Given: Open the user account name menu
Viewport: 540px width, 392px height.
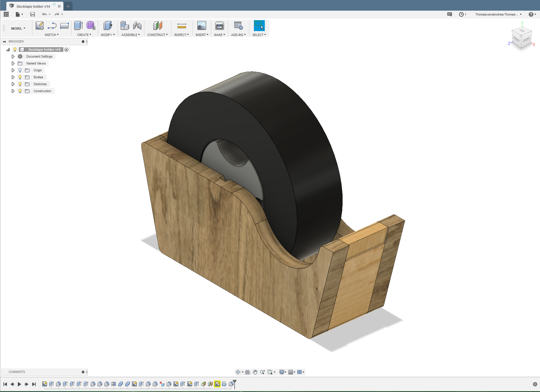Looking at the screenshot, I should click(x=498, y=14).
